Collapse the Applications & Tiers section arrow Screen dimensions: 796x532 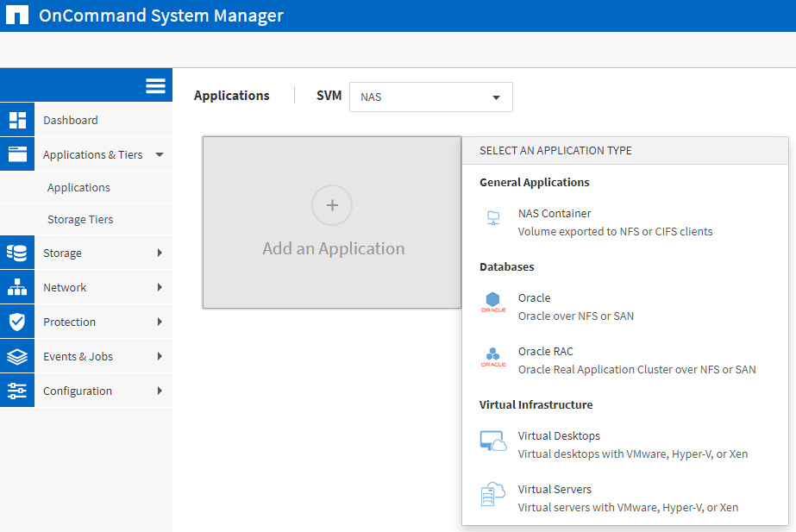point(160,155)
